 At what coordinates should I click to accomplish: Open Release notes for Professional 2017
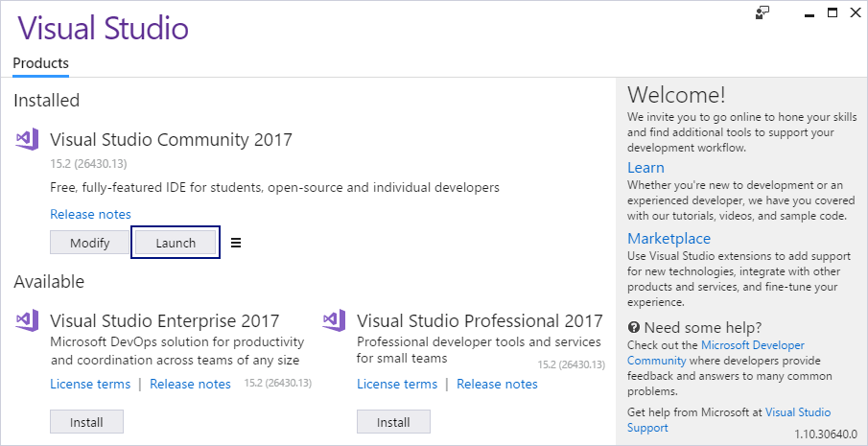coord(497,384)
